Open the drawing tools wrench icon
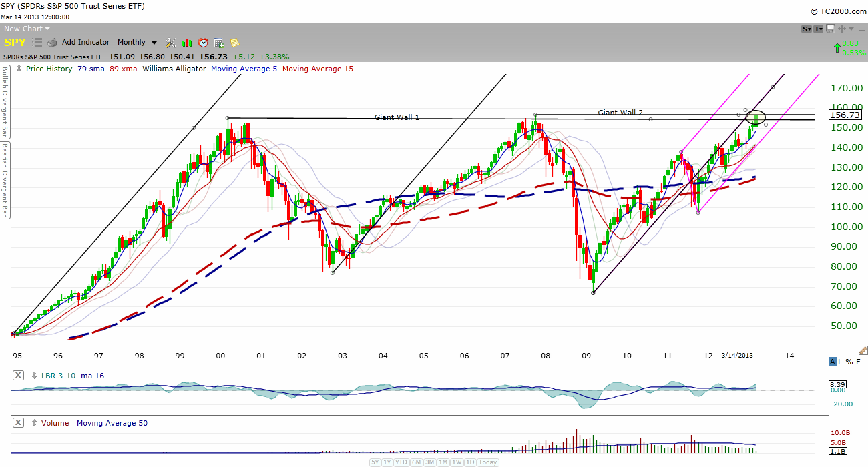This screenshot has width=868, height=467. [170, 42]
